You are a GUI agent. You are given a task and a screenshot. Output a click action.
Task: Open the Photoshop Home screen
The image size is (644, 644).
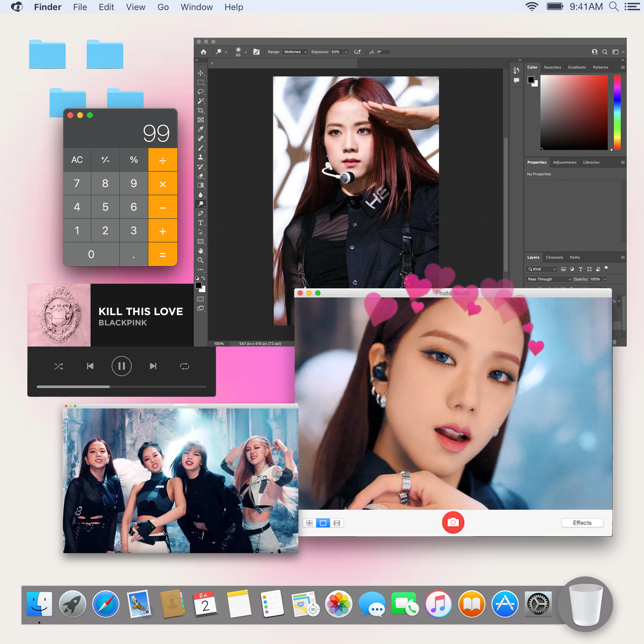(203, 52)
